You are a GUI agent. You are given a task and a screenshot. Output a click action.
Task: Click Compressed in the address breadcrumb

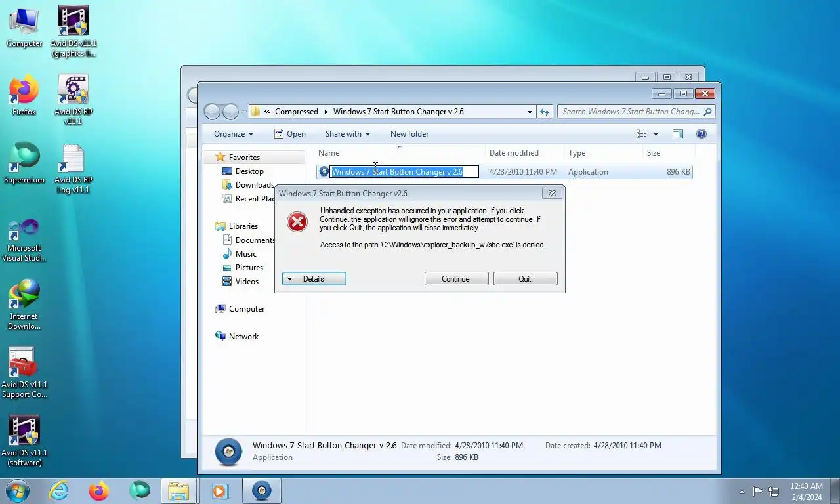(x=297, y=112)
